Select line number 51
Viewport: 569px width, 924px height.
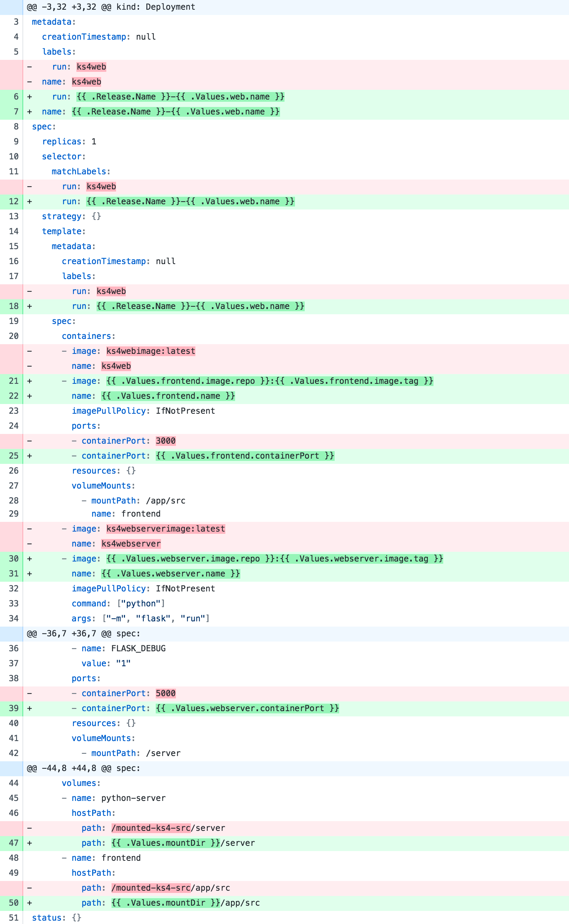pos(13,918)
